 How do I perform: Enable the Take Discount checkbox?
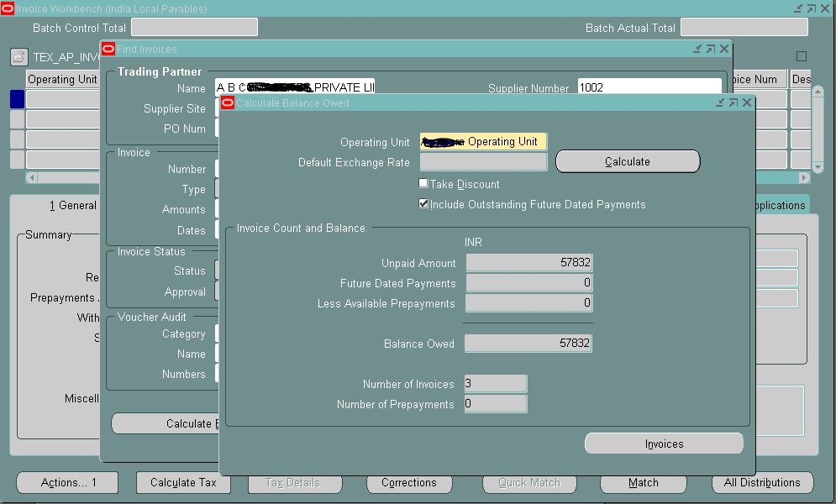click(422, 182)
